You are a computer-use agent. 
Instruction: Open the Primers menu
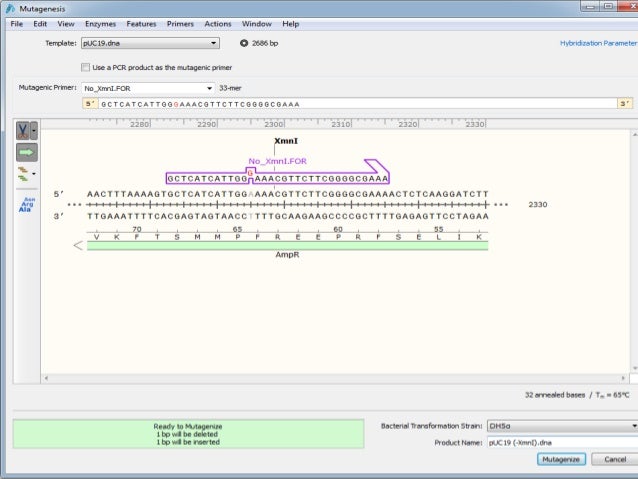coord(180,24)
